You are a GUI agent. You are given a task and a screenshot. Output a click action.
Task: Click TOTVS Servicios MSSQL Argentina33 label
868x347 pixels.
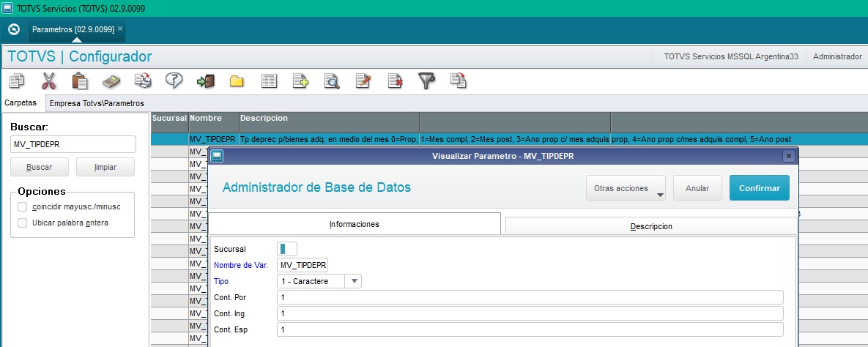[x=731, y=56]
